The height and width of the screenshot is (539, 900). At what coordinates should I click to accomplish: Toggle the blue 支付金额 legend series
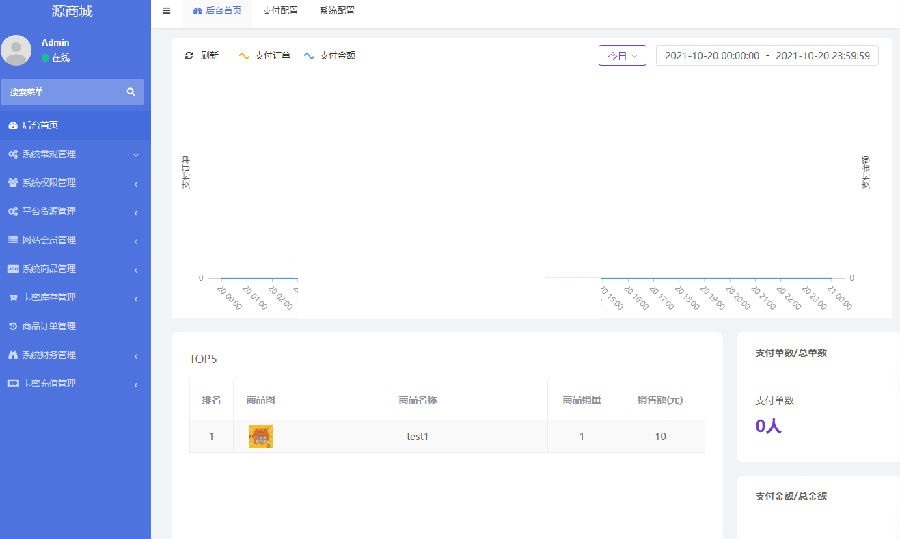click(330, 55)
